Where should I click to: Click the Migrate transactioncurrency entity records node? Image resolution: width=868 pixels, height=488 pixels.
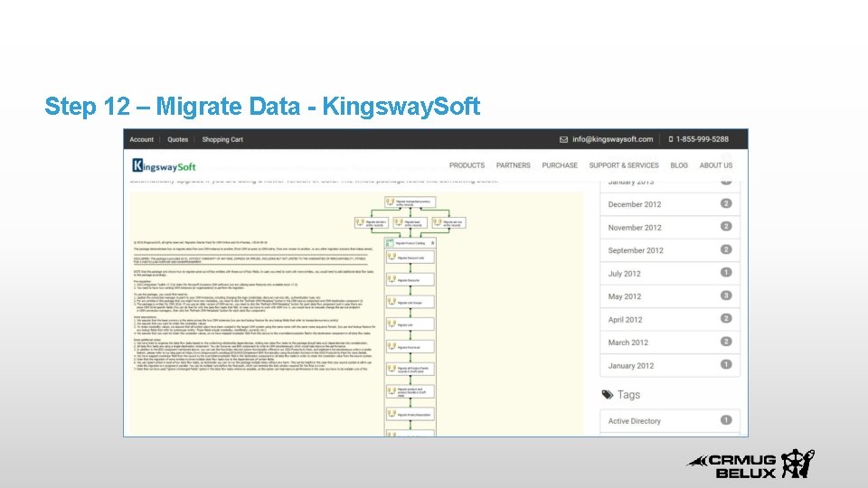tap(410, 202)
